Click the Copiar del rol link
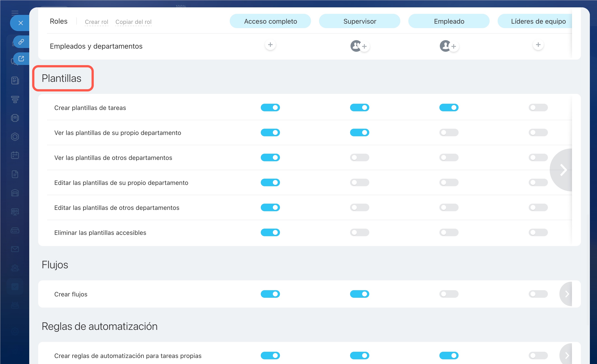597x364 pixels. [x=133, y=22]
